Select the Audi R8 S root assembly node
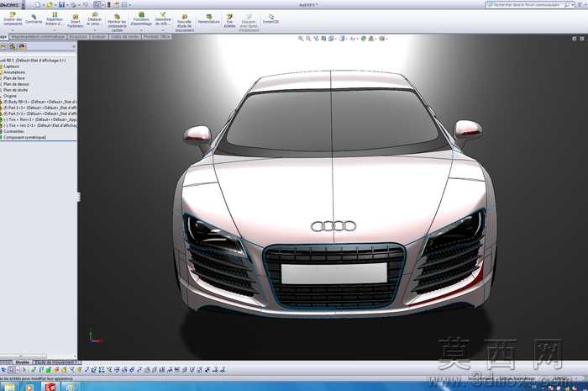This screenshot has height=391, width=588. [x=33, y=61]
